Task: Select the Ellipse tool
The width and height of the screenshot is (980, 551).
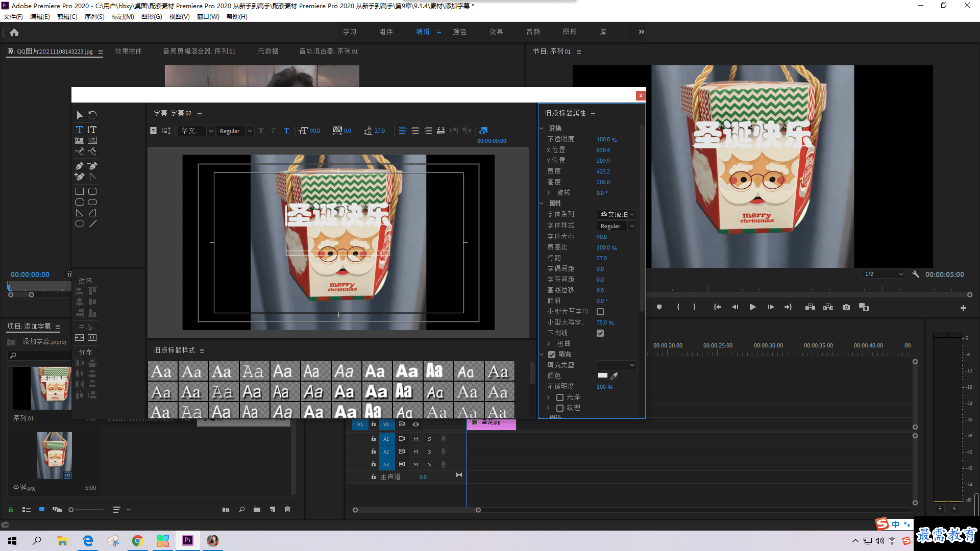Action: (x=80, y=223)
